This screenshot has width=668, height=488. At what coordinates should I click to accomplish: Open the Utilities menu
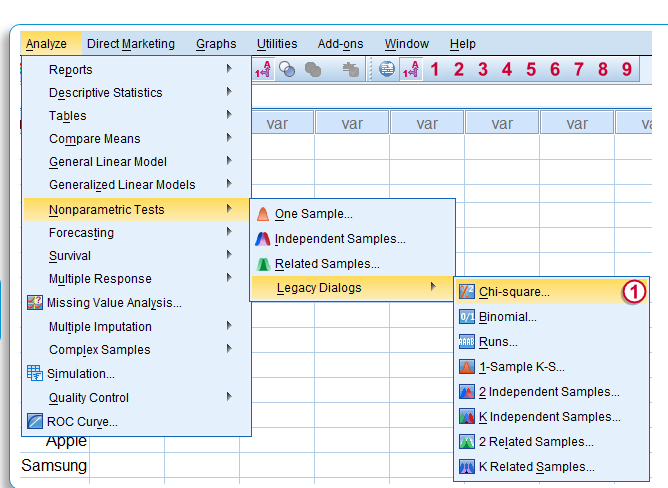277,44
